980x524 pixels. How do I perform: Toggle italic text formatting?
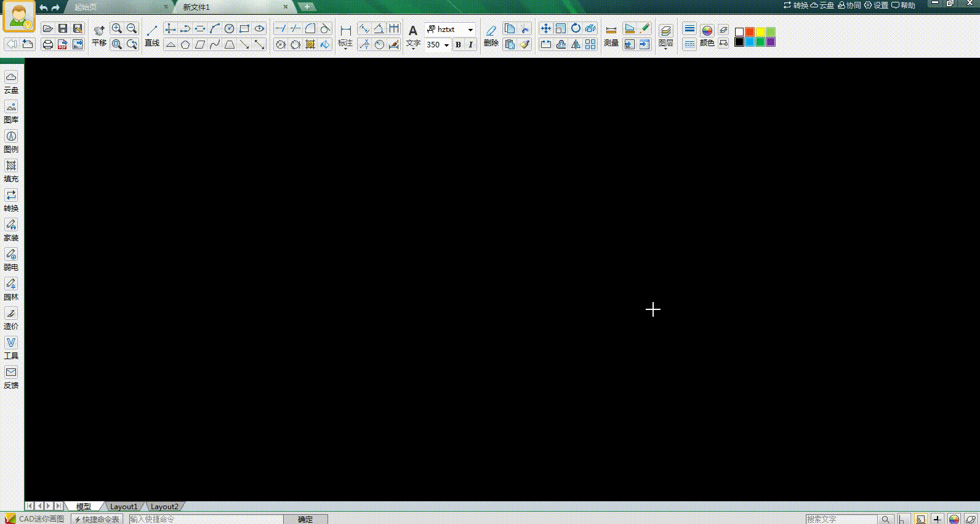click(470, 45)
